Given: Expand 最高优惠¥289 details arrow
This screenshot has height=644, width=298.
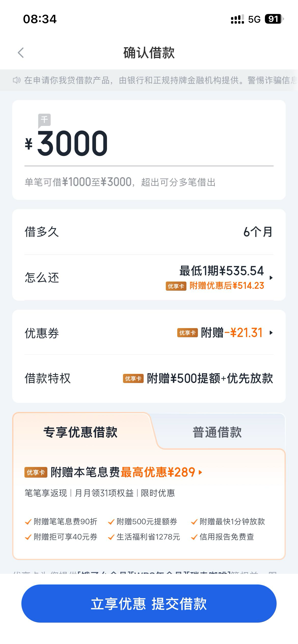Looking at the screenshot, I should [x=200, y=473].
